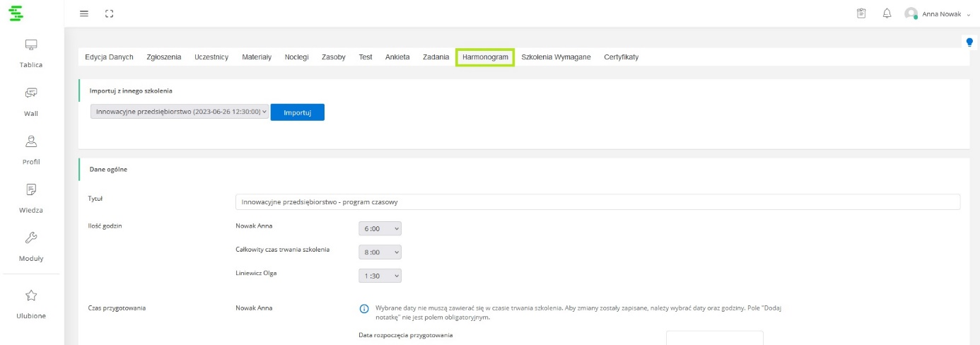Open Wiedza section in sidebar
The width and height of the screenshot is (980, 345).
pos(31,198)
